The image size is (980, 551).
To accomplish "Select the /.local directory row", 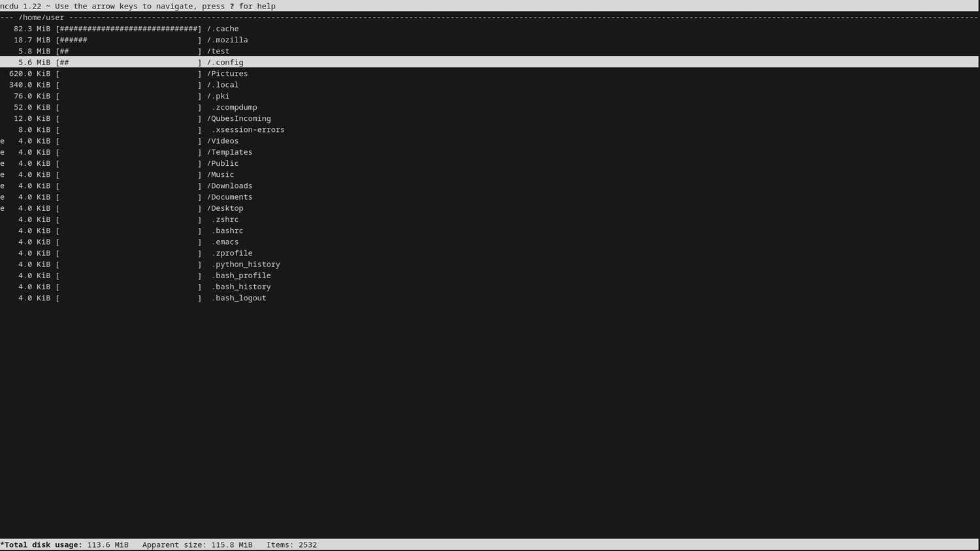I will pyautogui.click(x=489, y=85).
